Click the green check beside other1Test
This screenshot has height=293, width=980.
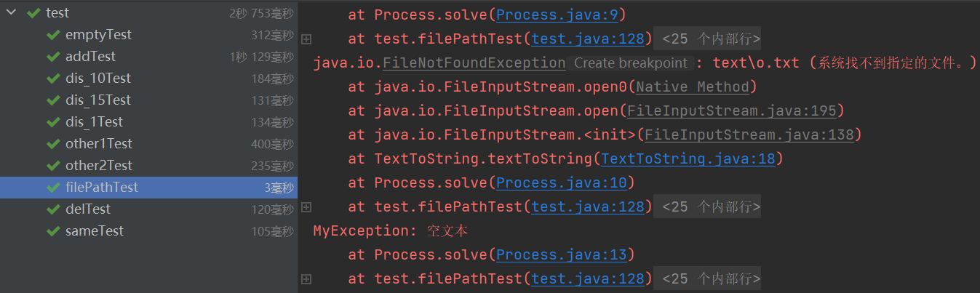[52, 144]
